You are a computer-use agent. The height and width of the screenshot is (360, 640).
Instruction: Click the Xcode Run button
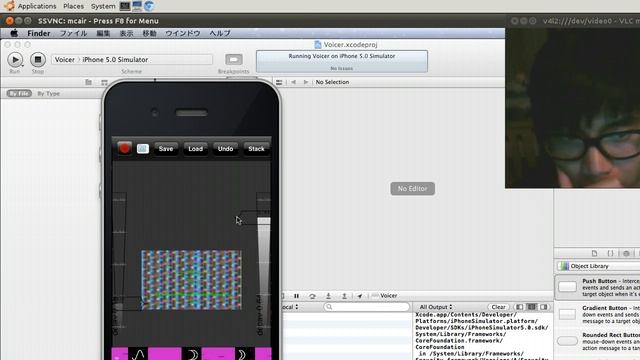(x=15, y=60)
